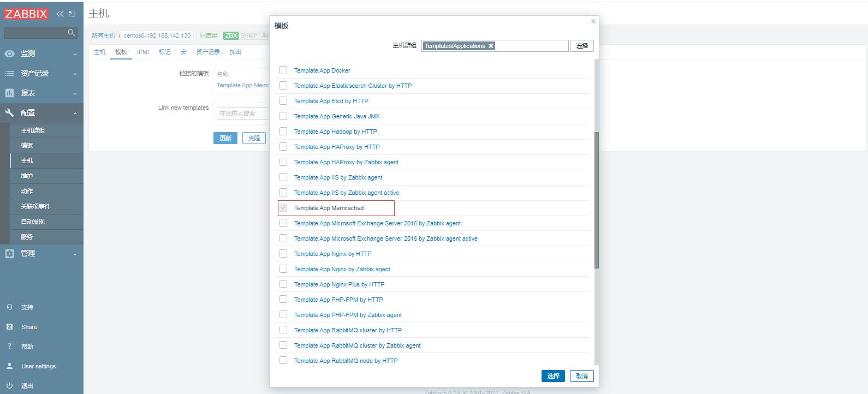Image resolution: width=868 pixels, height=394 pixels.
Task: Switch to the 标记 tab
Action: [x=165, y=52]
